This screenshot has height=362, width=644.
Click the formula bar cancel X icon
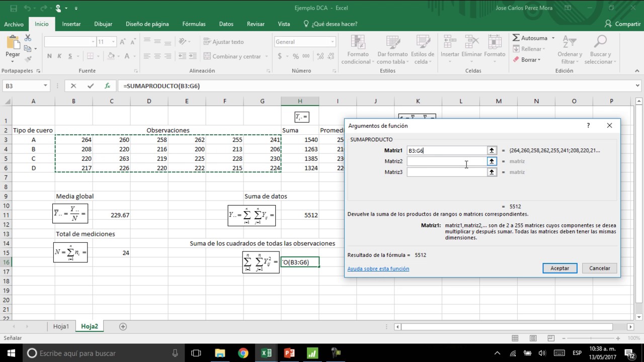click(73, 86)
